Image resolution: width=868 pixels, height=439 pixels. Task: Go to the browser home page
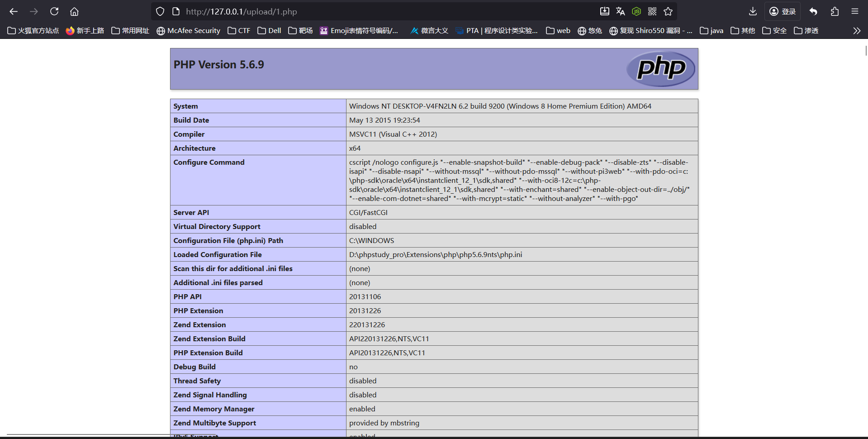(74, 11)
